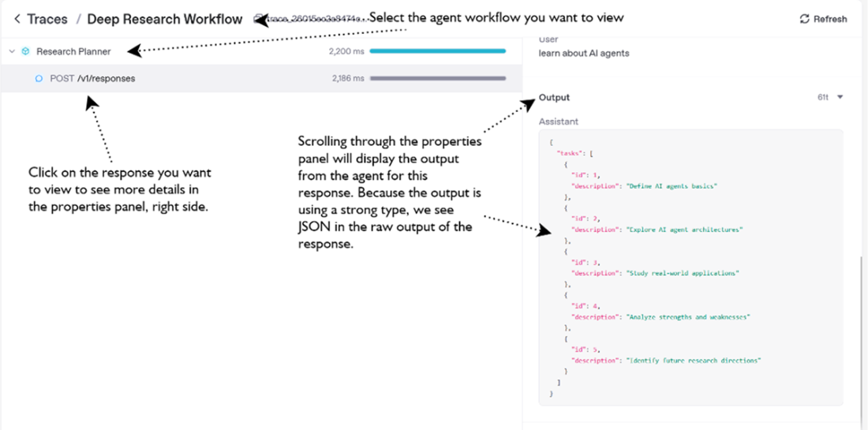Go to the Traces breadcrumb

click(x=47, y=19)
